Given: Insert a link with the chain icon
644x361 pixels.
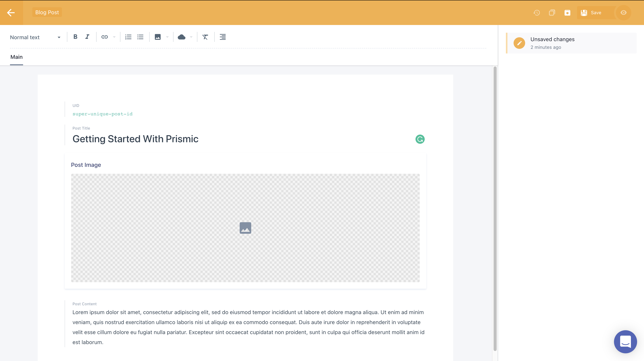Looking at the screenshot, I should [104, 37].
